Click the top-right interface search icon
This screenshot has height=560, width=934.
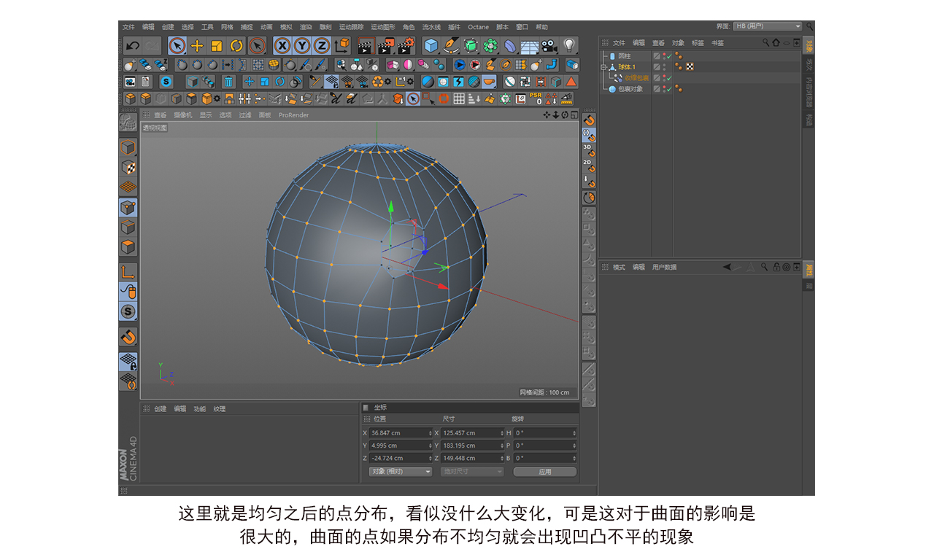point(809,26)
